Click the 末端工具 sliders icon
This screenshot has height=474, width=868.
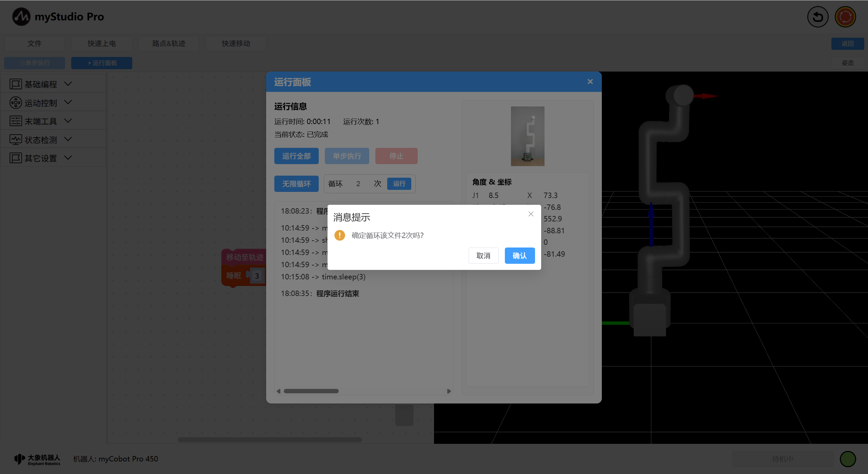tap(16, 121)
